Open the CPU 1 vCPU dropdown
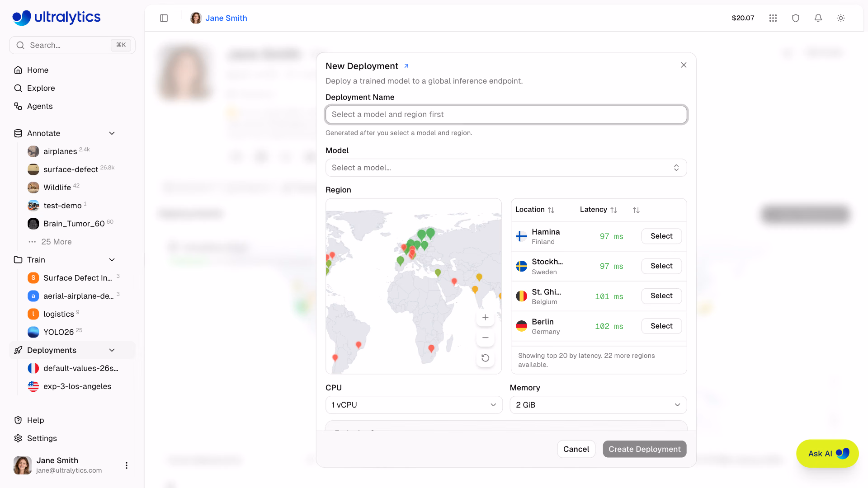Image resolution: width=868 pixels, height=488 pixels. tap(414, 405)
